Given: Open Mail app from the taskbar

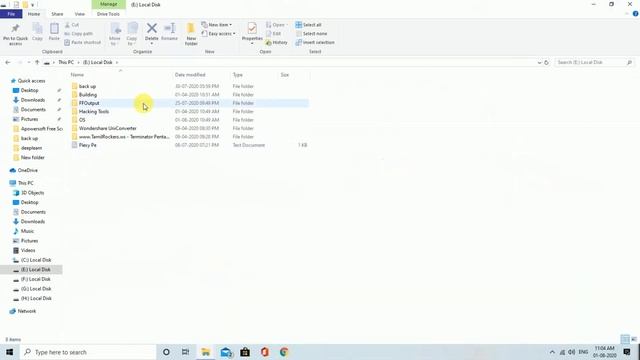Looking at the screenshot, I should click(226, 352).
